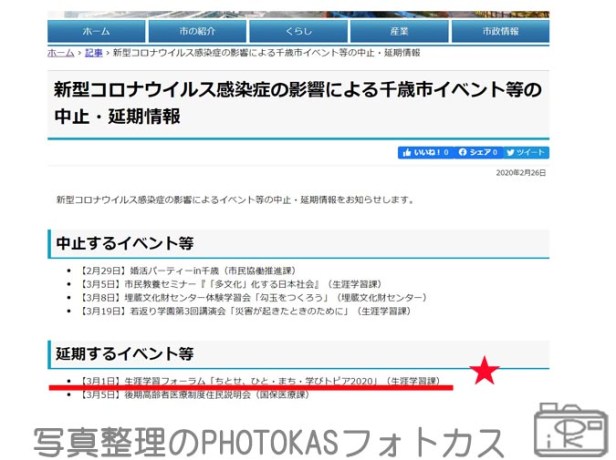The height and width of the screenshot is (460, 616).
Task: Open the 市政情報 navigation tab
Action: point(500,31)
